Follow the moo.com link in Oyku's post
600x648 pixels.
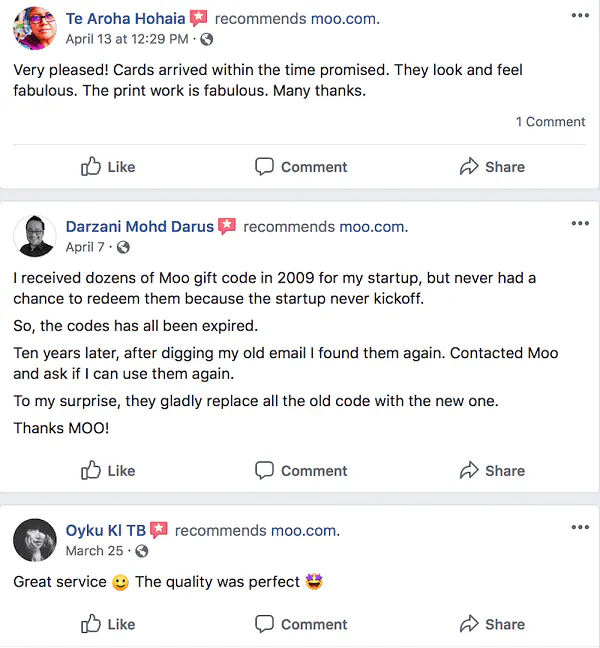pyautogui.click(x=305, y=530)
